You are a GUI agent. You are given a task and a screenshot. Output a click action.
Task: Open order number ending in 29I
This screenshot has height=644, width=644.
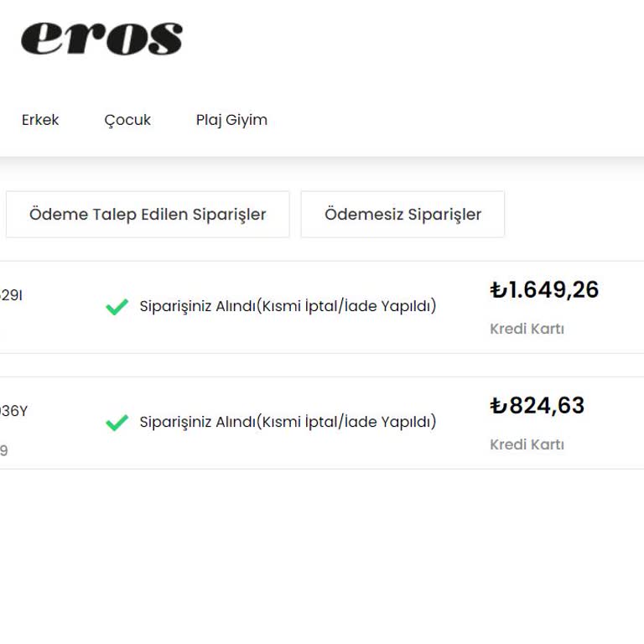click(11, 295)
